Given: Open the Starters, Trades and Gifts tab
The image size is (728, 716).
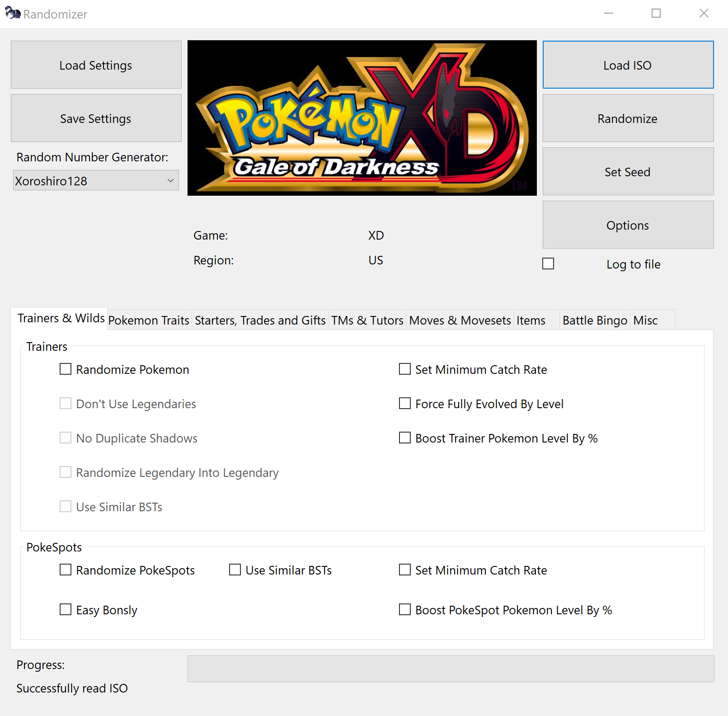Looking at the screenshot, I should [x=260, y=320].
